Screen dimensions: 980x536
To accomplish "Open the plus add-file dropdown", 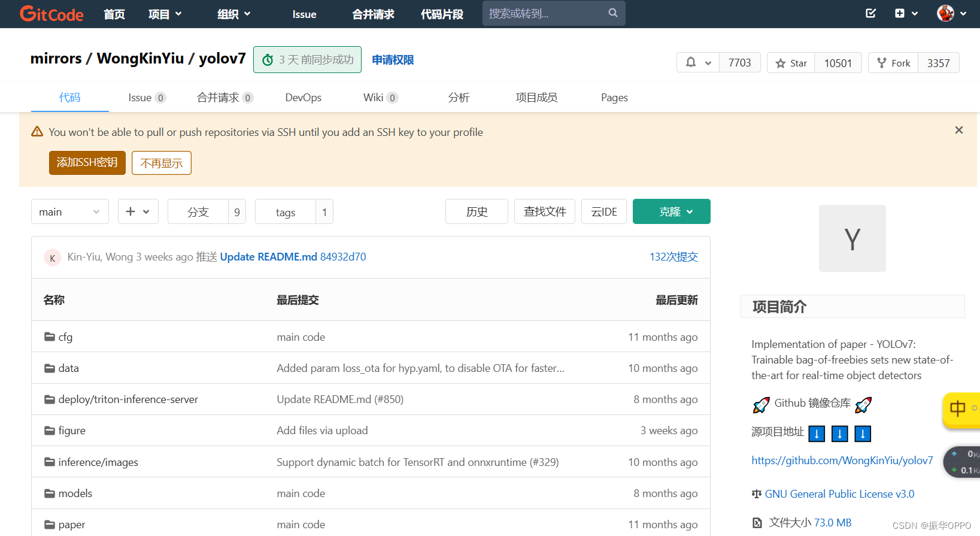I will coord(138,211).
